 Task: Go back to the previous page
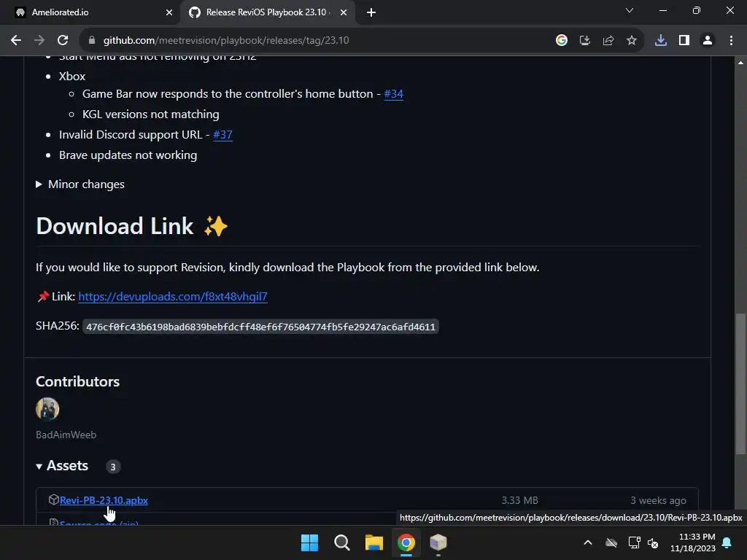pos(16,41)
